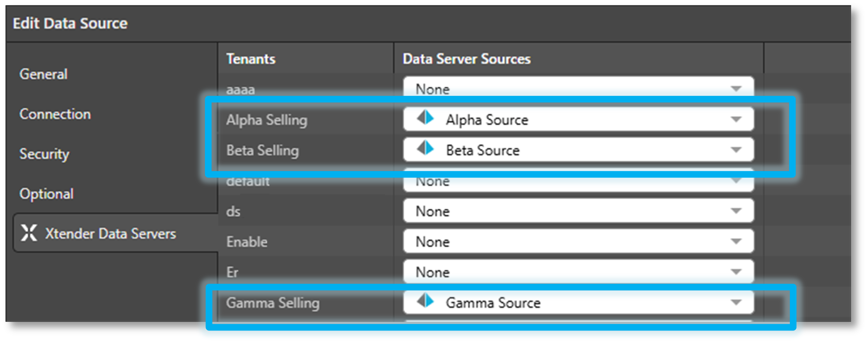868x341 pixels.
Task: Select the Optional tab
Action: pyautogui.click(x=47, y=193)
